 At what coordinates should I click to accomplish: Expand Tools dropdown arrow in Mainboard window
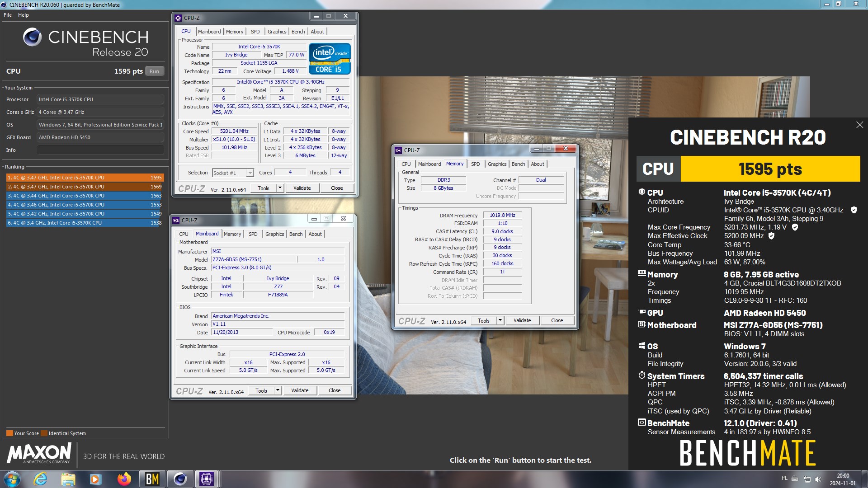click(x=278, y=390)
